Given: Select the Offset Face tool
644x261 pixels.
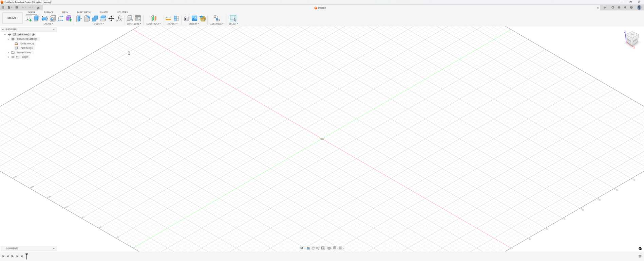Looking at the screenshot, I should pos(103,18).
